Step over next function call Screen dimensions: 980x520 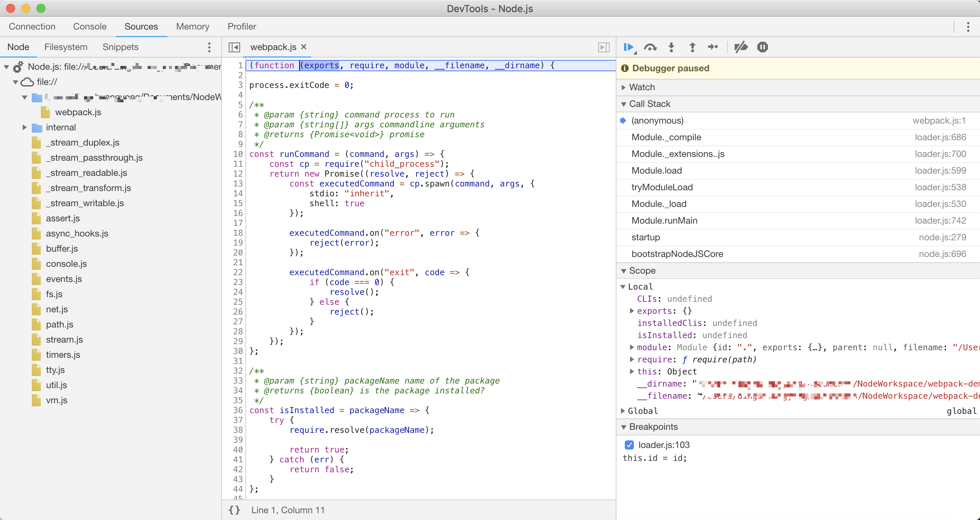650,47
